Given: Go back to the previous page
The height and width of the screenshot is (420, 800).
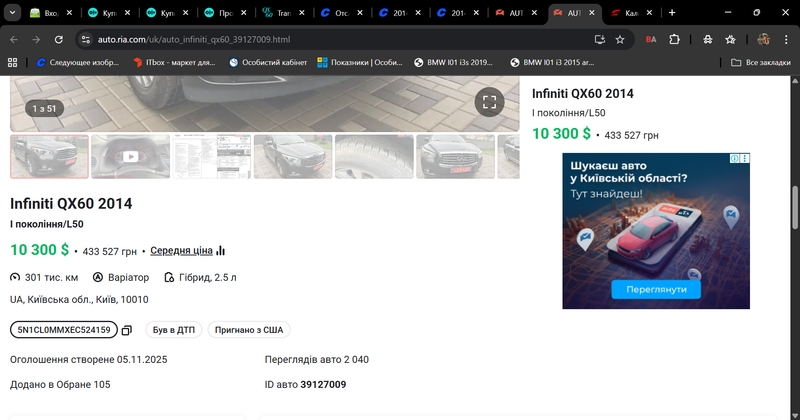Looking at the screenshot, I should (x=14, y=39).
